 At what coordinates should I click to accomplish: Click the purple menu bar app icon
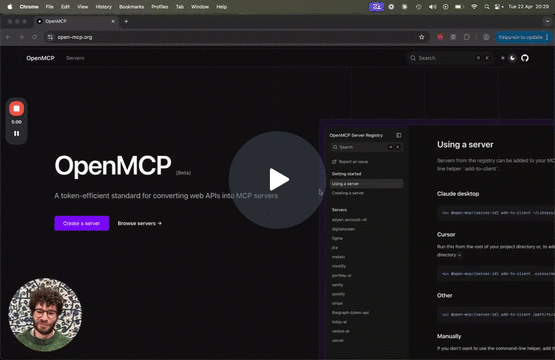click(376, 7)
